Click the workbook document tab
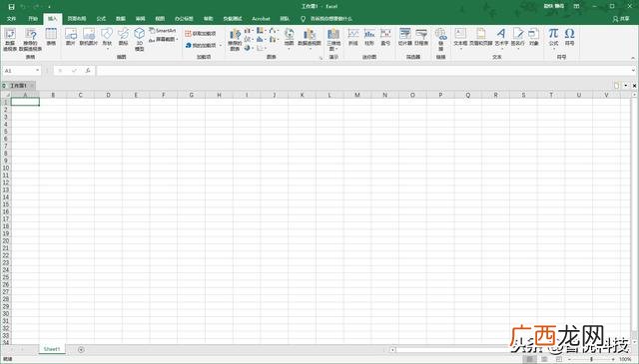Screen dimensions: 639x364 [18, 86]
